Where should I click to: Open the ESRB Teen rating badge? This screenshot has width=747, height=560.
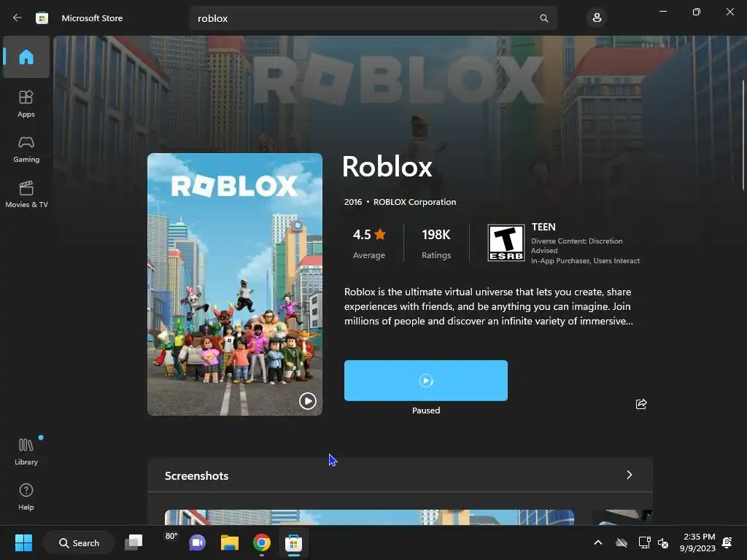[506, 242]
